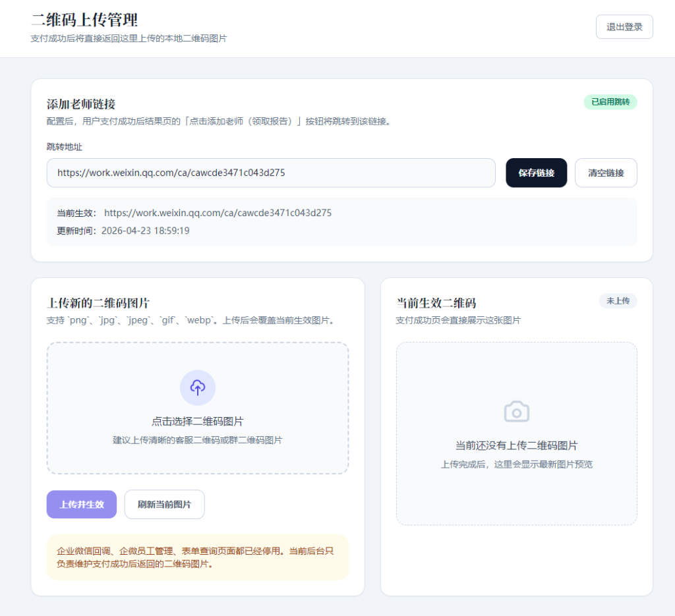Click the 未上传 status badge
Viewport: 675px width, 616px height.
pyautogui.click(x=618, y=301)
